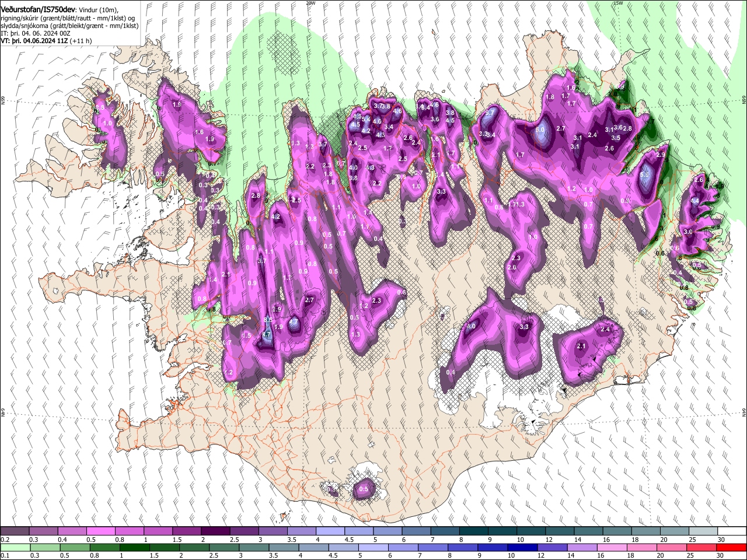Click the bright magenta swatch between 0.5 and 0.8

point(101,531)
